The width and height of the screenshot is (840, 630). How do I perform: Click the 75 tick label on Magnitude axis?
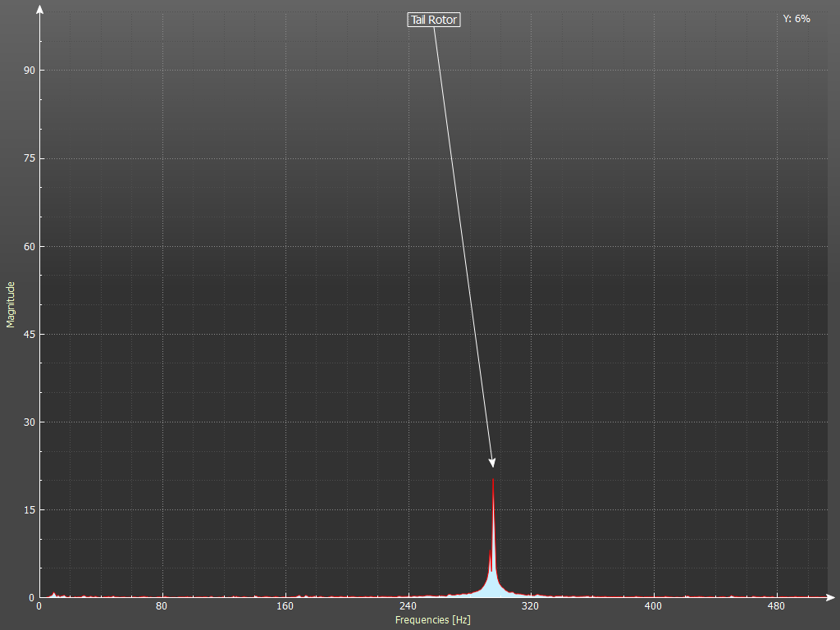(29, 158)
